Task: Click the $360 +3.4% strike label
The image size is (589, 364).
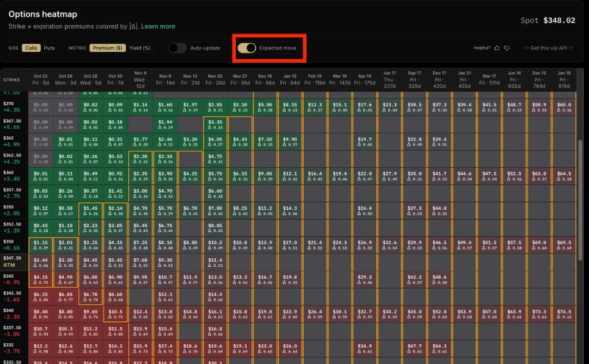Action: point(14,176)
